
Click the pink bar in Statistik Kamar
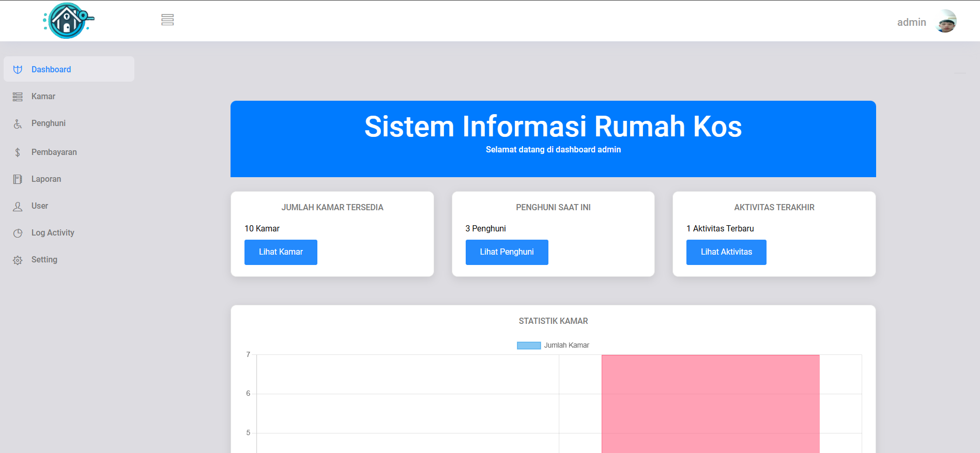(x=710, y=403)
